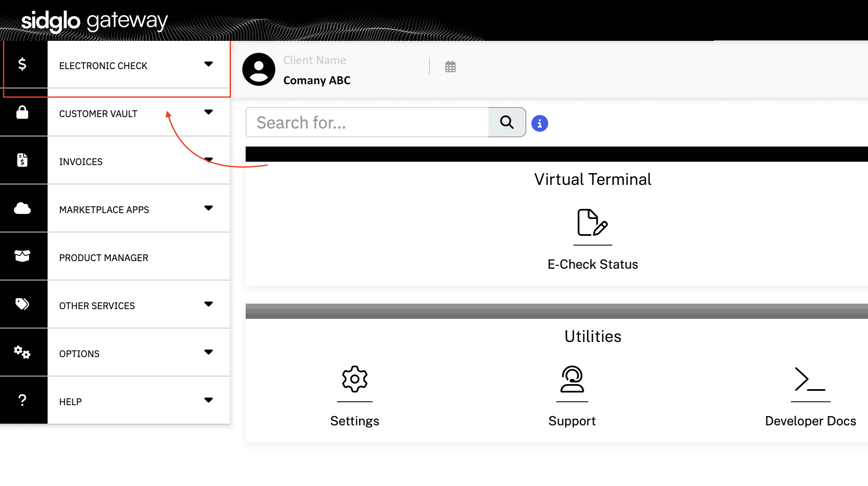
Task: Click the box Product Manager icon
Action: (x=22, y=256)
